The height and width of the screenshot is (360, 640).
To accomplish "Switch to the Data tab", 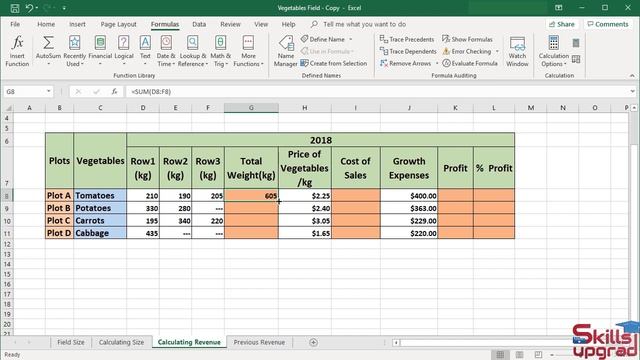I will pyautogui.click(x=199, y=24).
